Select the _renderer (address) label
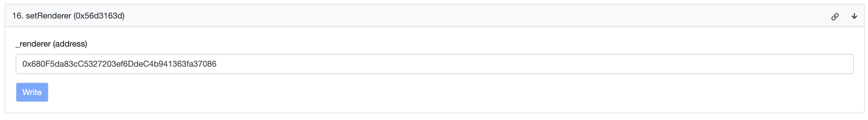The image size is (868, 120). click(51, 44)
